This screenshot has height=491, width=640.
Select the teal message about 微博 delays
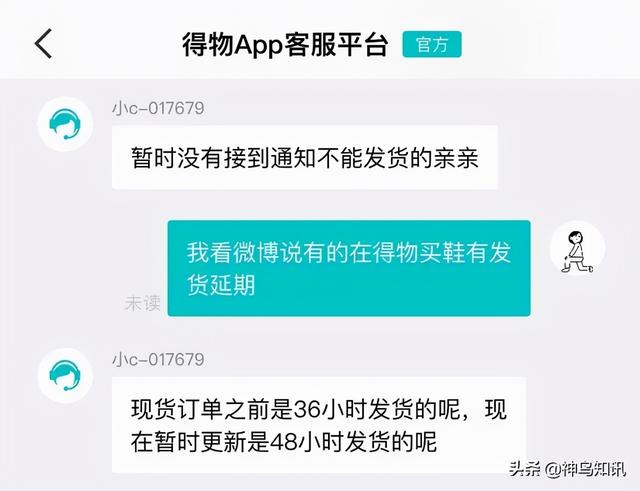point(349,268)
